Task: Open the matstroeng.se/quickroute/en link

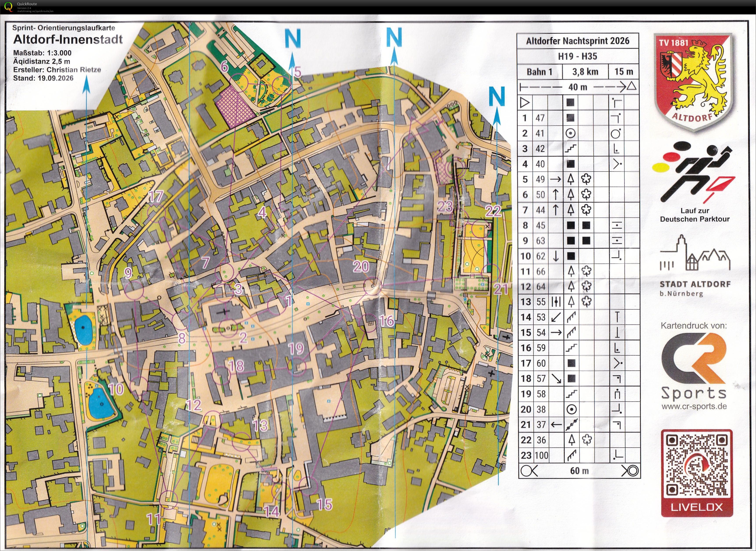Action: (35, 11)
